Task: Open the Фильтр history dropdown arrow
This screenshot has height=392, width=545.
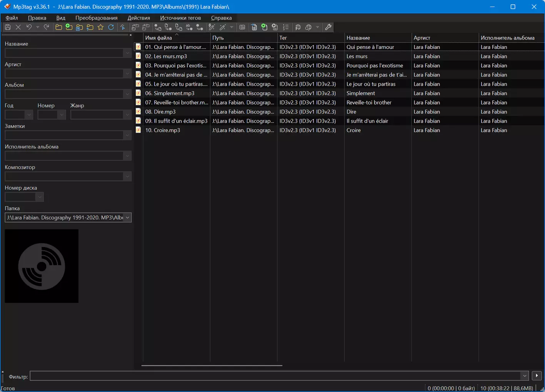Action: 525,376
